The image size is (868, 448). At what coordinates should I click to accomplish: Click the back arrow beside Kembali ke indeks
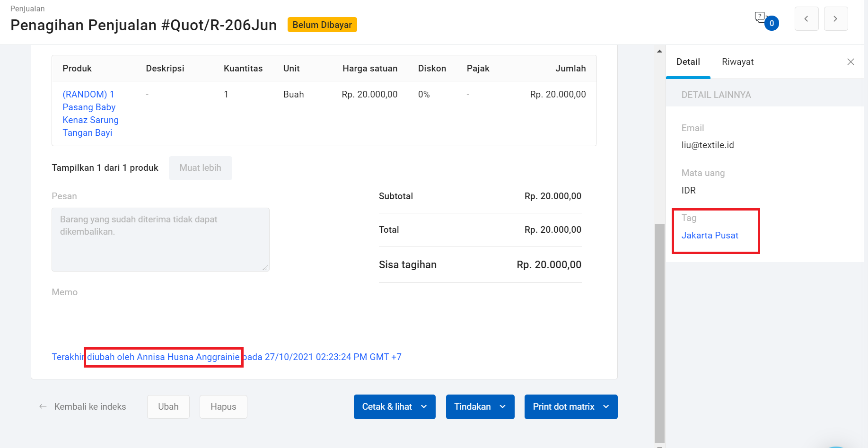[43, 407]
